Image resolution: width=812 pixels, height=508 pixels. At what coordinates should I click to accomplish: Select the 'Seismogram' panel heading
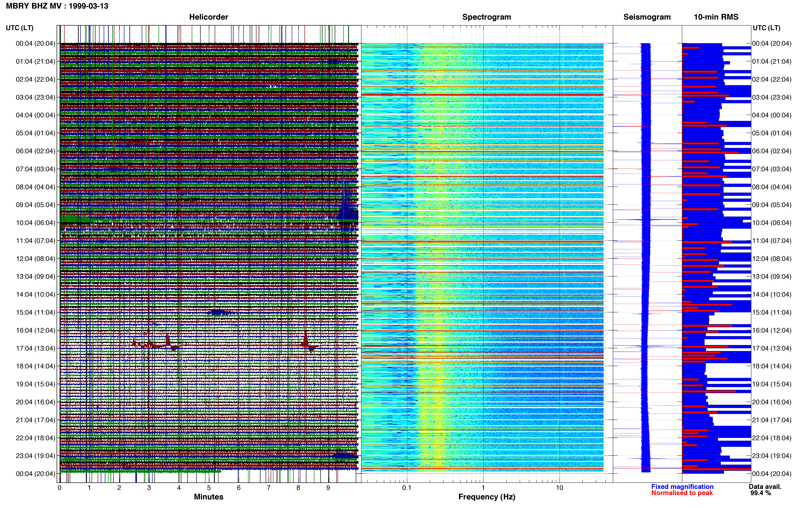[x=647, y=17]
